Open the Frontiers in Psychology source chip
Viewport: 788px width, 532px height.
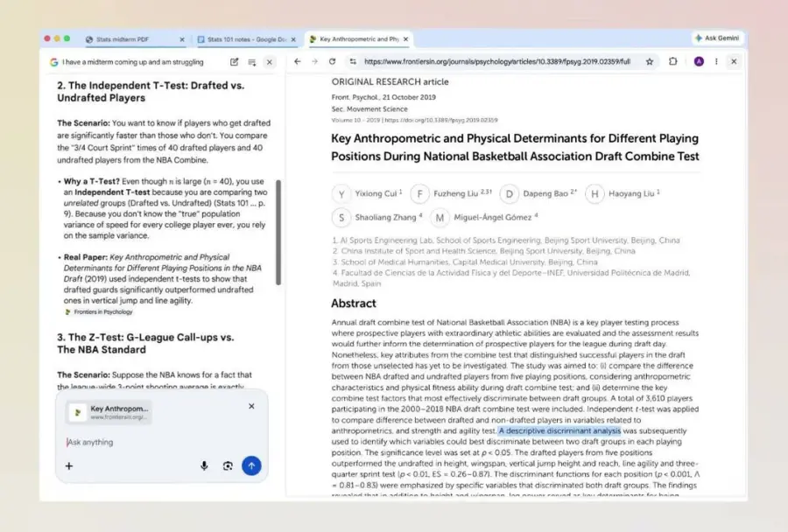click(x=98, y=312)
